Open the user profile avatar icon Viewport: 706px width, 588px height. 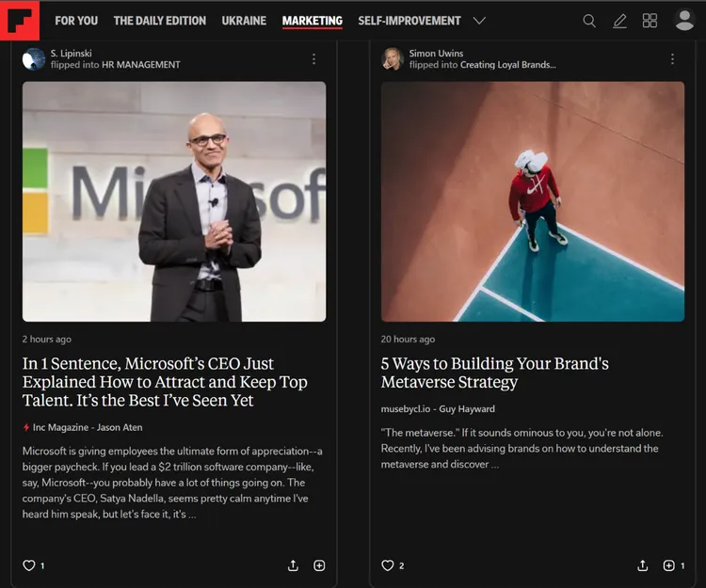click(x=684, y=21)
